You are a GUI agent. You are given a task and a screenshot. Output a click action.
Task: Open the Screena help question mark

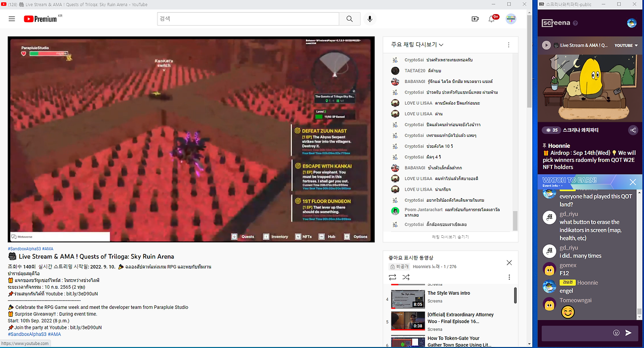[x=575, y=23]
